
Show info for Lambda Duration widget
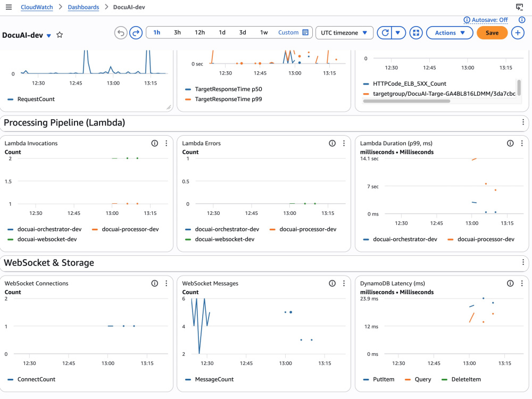510,143
